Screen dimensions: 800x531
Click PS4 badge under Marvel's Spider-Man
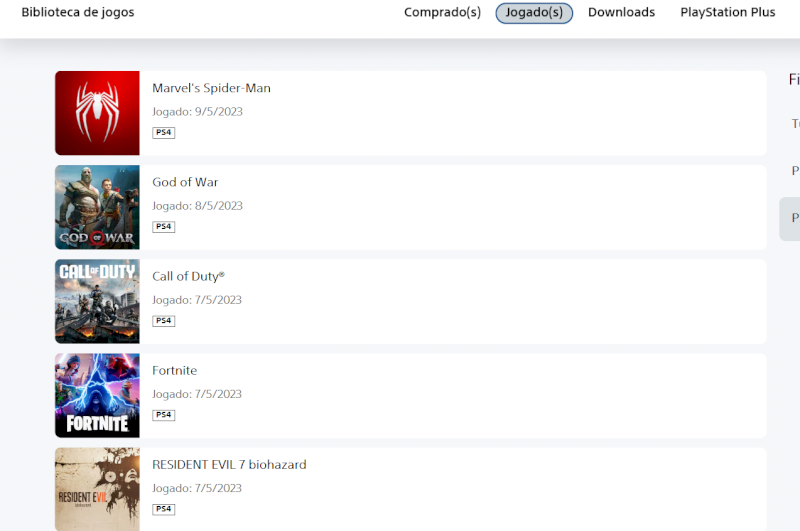pyautogui.click(x=164, y=133)
